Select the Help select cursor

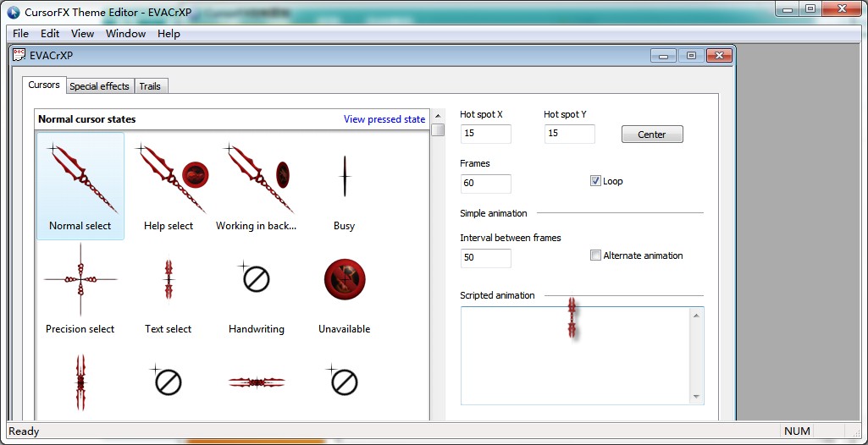pos(169,186)
